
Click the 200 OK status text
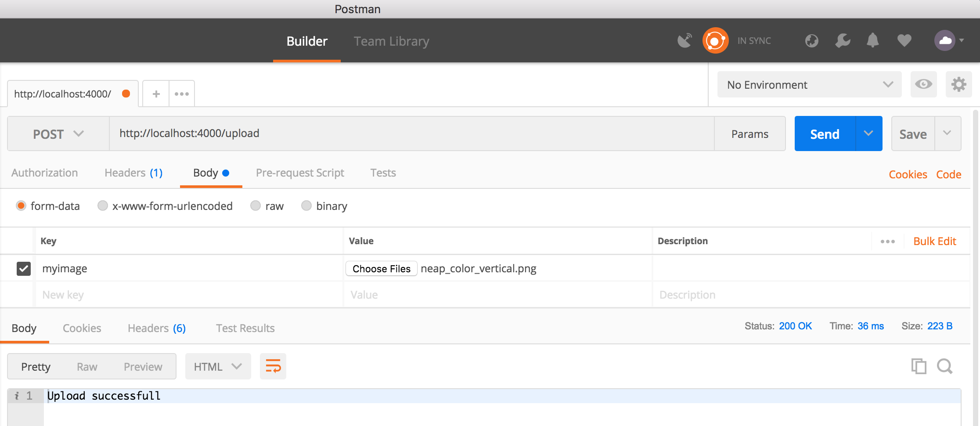(795, 326)
